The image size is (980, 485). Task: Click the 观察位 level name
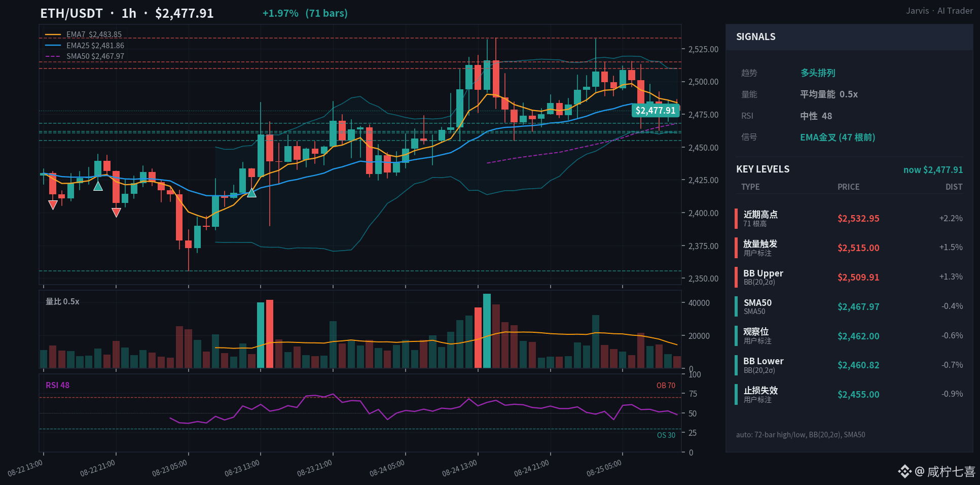point(756,332)
